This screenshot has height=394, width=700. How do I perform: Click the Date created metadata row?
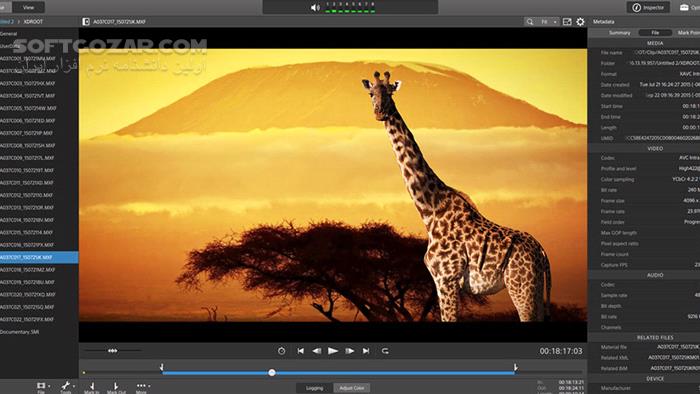click(650, 85)
